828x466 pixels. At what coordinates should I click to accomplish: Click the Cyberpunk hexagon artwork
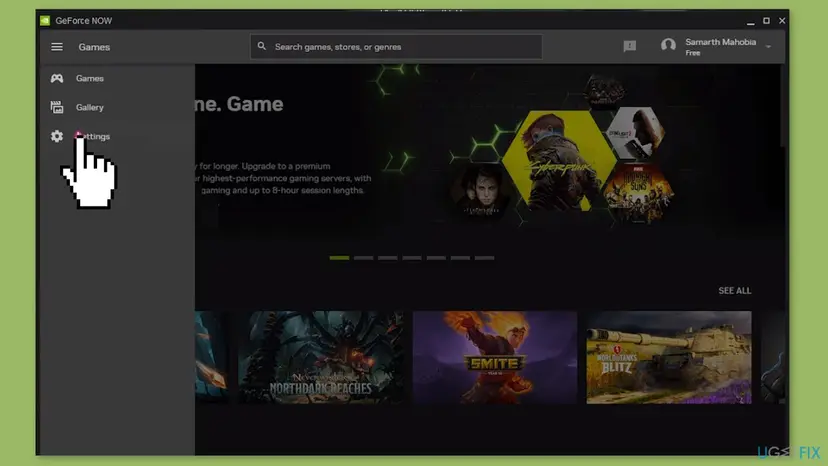point(558,161)
